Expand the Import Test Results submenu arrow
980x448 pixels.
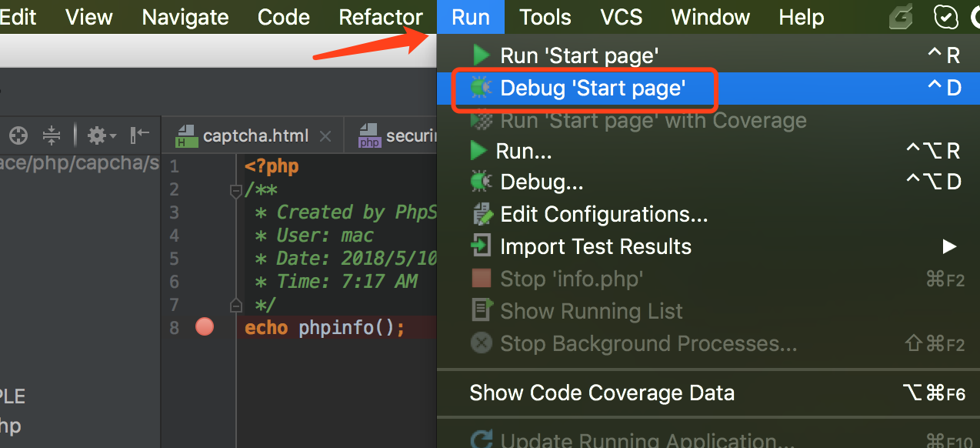(949, 246)
